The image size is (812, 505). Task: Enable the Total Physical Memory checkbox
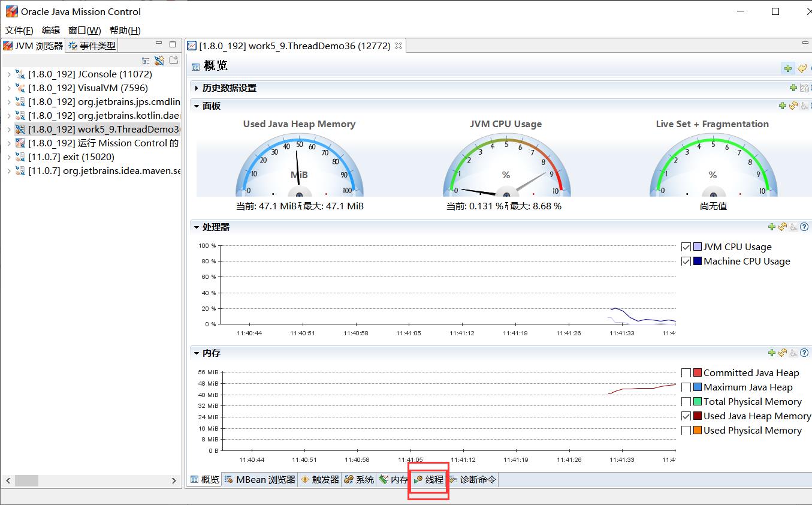coord(686,402)
